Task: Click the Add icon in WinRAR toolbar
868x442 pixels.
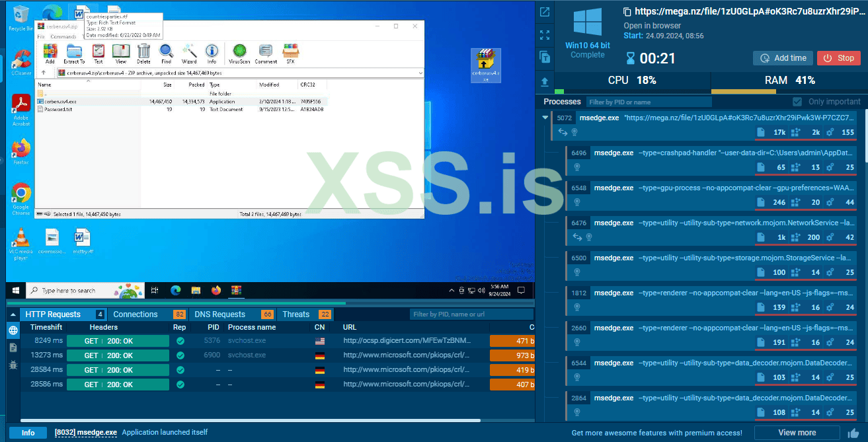Action: click(x=50, y=53)
